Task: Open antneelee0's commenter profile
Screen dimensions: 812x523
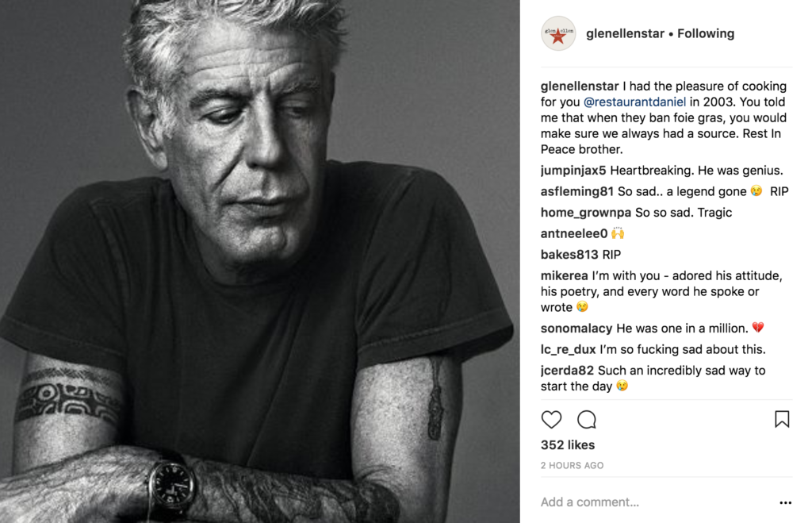Action: click(574, 234)
